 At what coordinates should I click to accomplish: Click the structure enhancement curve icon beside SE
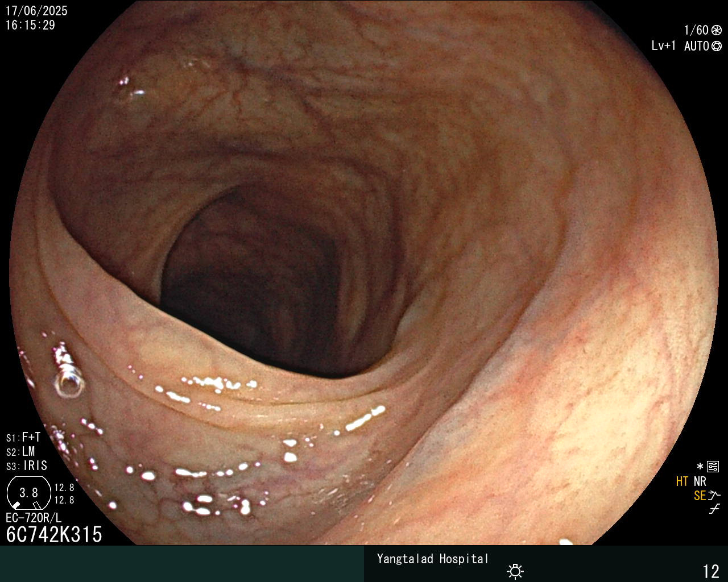(714, 496)
